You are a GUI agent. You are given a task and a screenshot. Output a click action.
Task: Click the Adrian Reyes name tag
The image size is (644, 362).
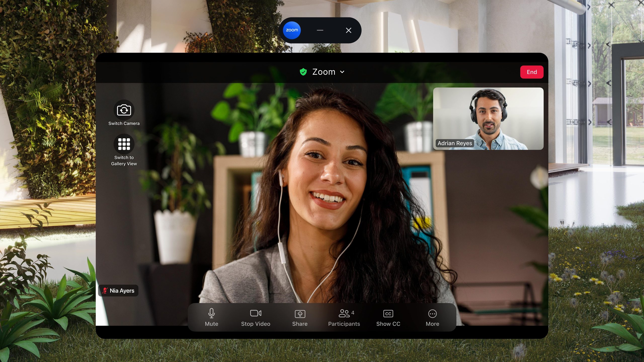pos(455,143)
